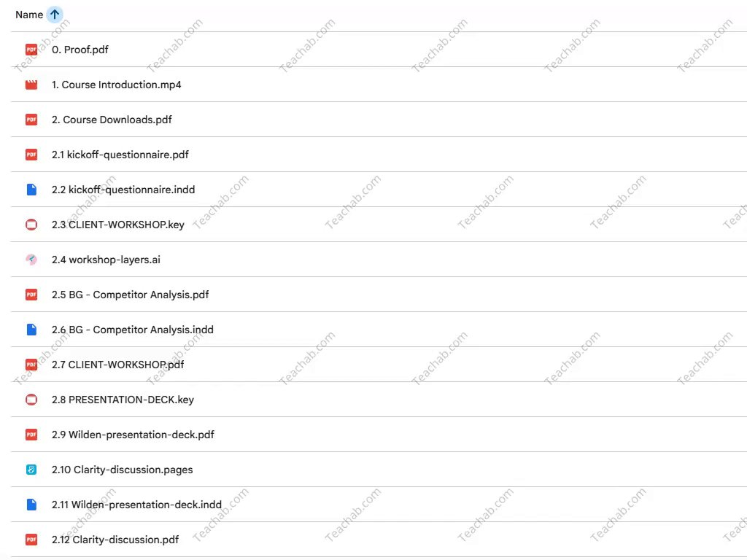This screenshot has width=747, height=560.
Task: Open 1. Course Introduction.mp4 video
Action: tap(117, 85)
